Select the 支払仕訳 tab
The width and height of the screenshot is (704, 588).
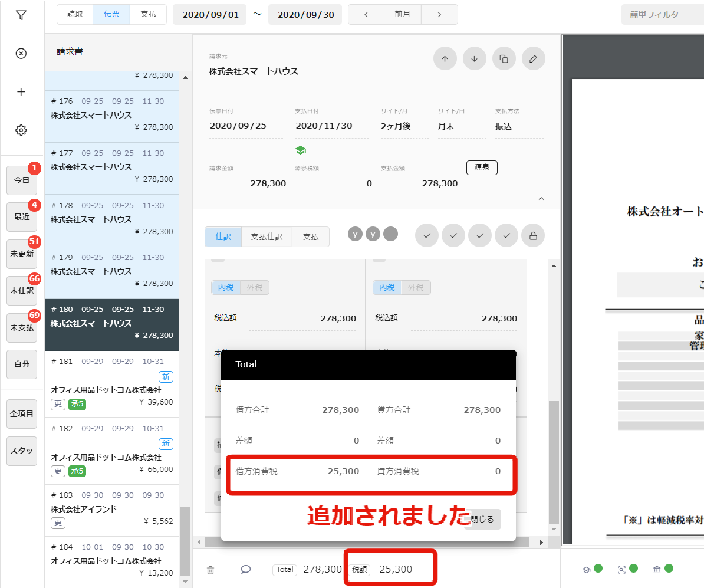point(267,236)
